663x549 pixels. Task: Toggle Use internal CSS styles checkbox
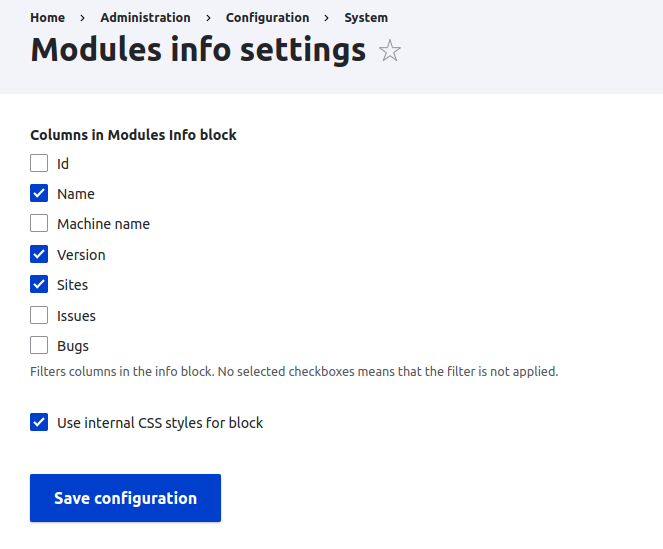click(x=39, y=422)
